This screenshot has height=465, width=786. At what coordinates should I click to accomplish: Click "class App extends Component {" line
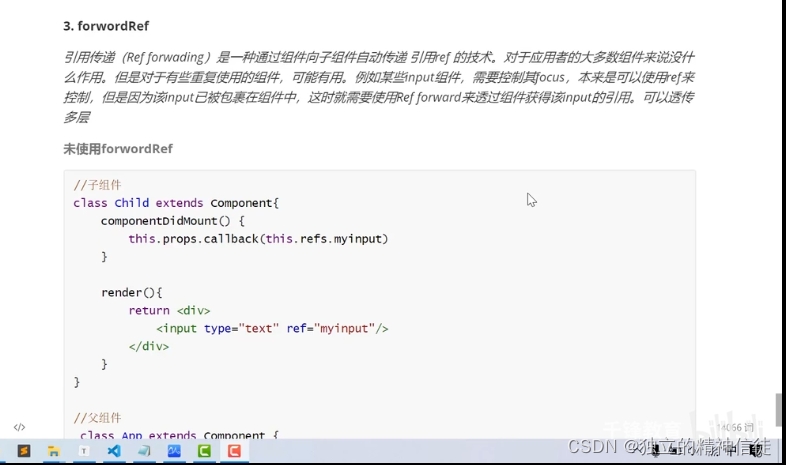pyautogui.click(x=179, y=435)
